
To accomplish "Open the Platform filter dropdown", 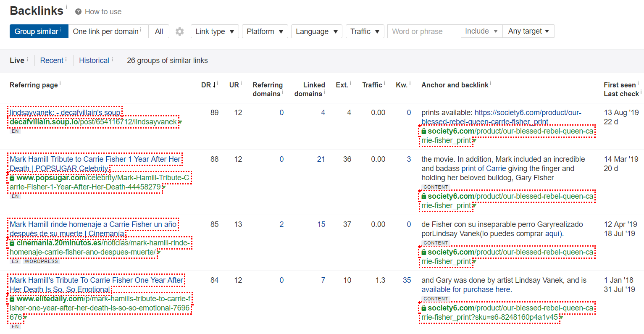I will (x=265, y=31).
